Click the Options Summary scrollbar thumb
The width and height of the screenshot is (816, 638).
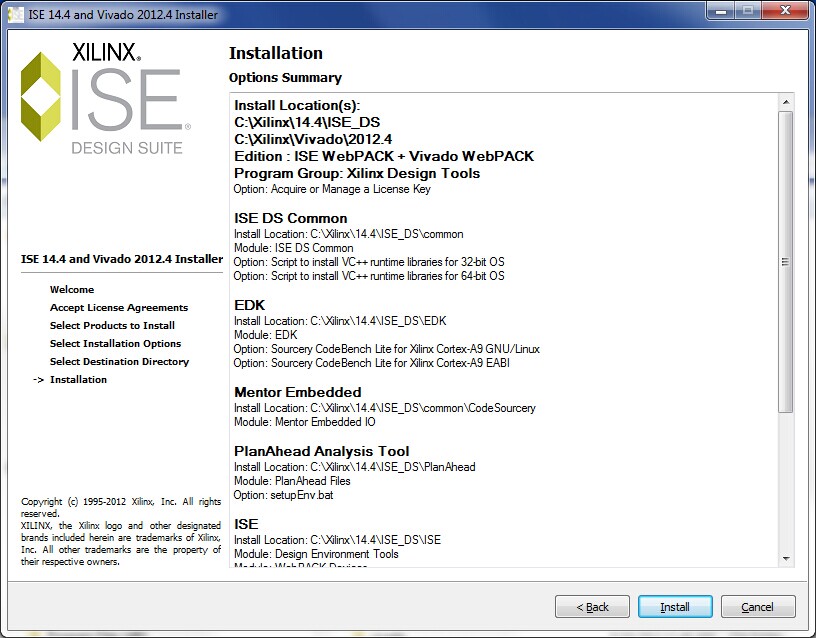(x=786, y=260)
